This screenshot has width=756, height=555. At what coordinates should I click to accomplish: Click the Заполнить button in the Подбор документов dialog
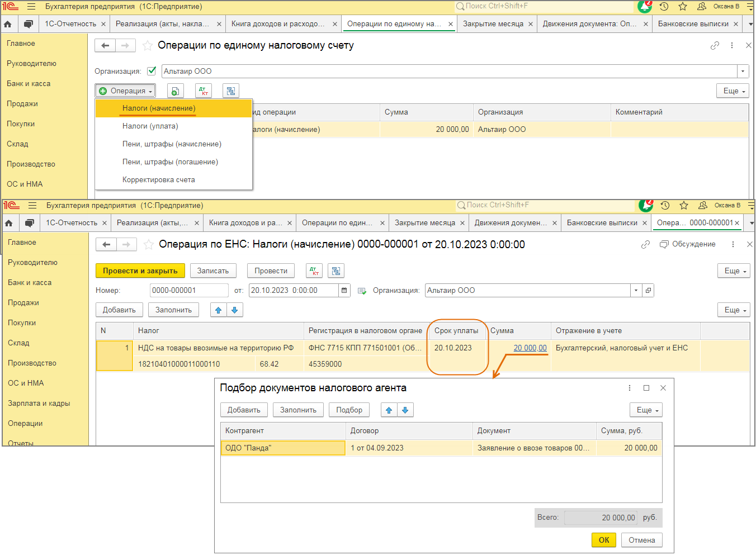click(298, 410)
